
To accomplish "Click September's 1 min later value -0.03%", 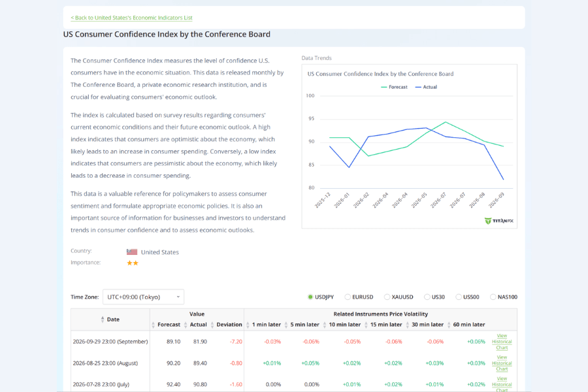I will (x=272, y=342).
